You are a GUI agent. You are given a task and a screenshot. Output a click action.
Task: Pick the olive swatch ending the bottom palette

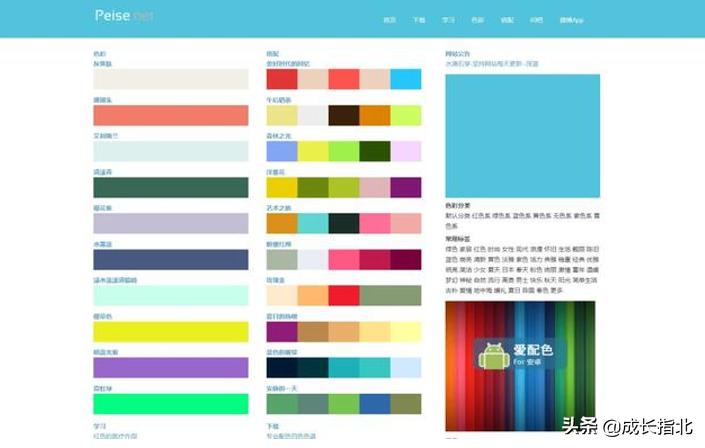pyautogui.click(x=406, y=404)
